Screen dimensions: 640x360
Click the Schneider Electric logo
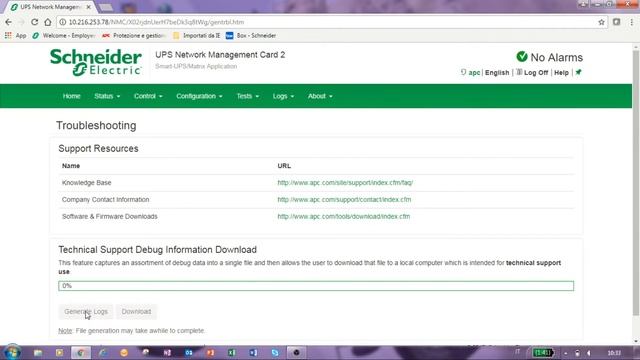(96, 62)
